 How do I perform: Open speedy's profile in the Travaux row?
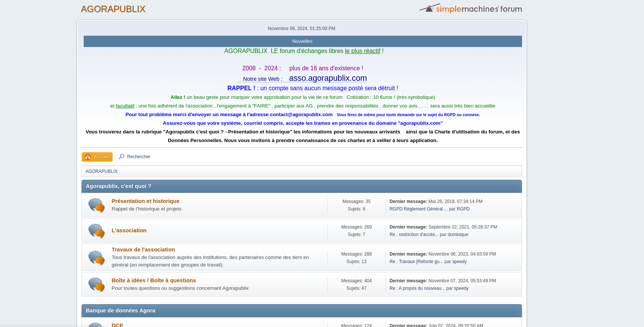[459, 262]
